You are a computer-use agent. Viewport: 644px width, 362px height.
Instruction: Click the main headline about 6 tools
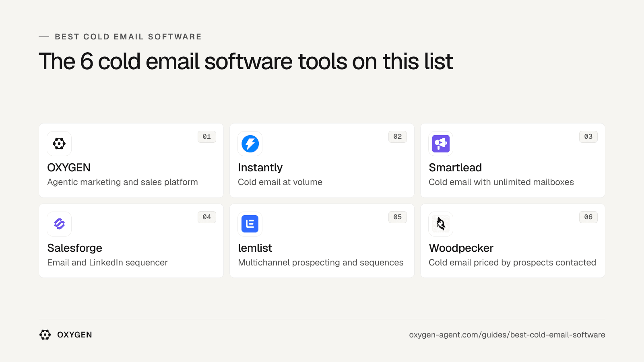[x=246, y=62]
